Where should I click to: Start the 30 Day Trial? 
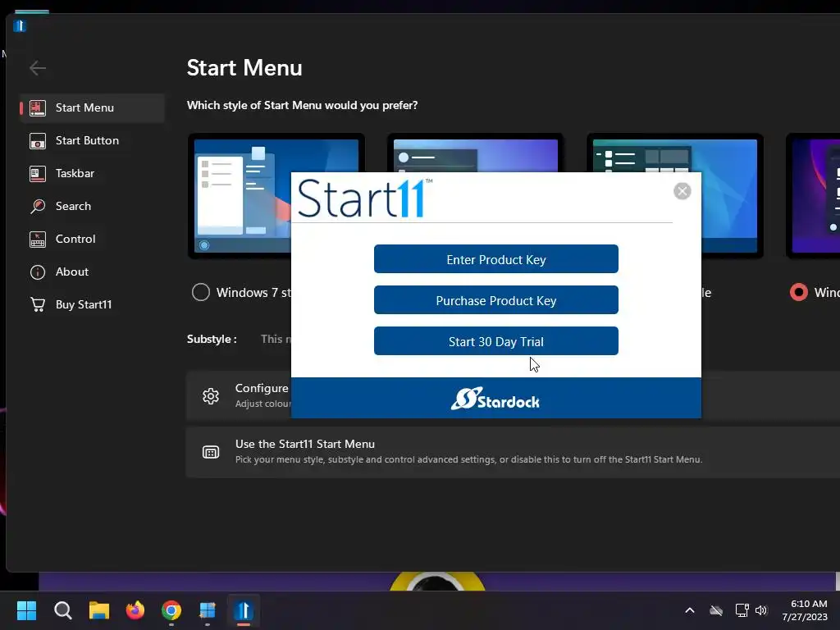[496, 341]
